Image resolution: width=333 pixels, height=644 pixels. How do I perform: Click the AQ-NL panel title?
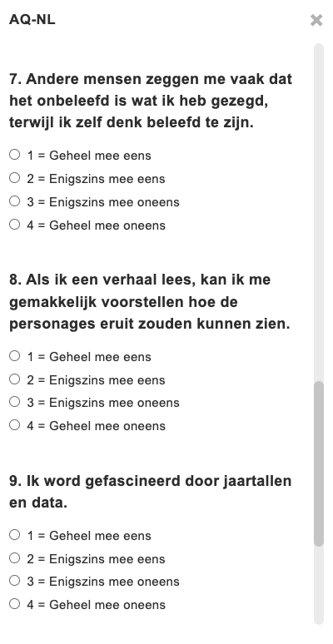(x=32, y=19)
